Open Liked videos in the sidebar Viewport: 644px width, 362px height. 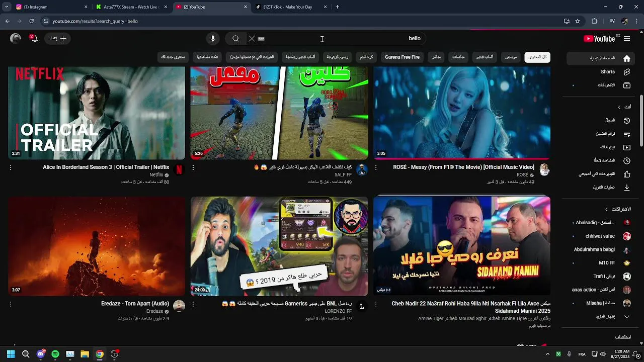(601, 174)
